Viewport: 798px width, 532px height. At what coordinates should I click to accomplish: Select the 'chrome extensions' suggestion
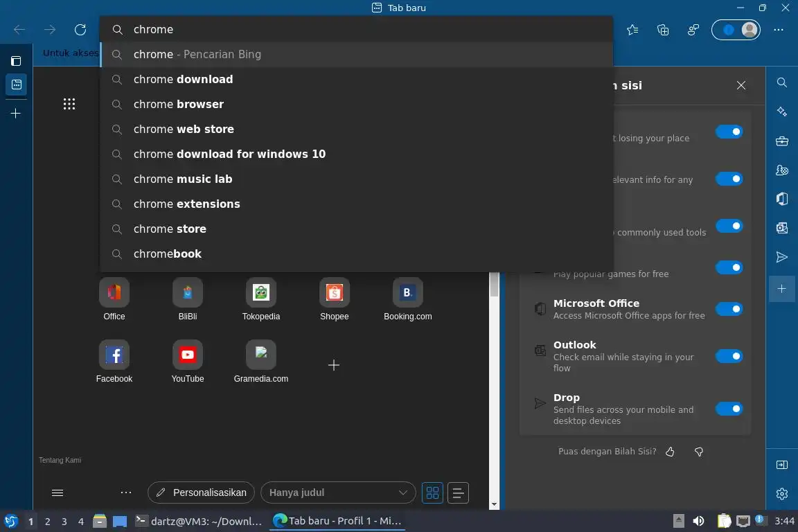(x=357, y=204)
